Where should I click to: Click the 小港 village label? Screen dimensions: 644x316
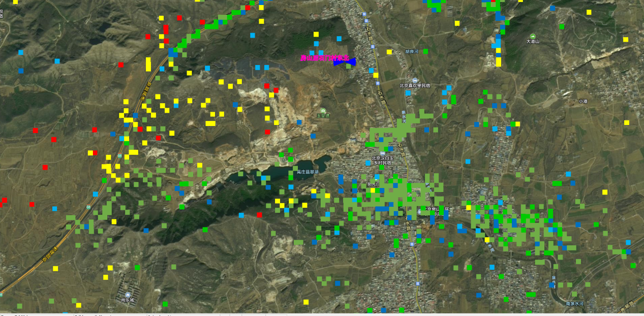pos(582,101)
